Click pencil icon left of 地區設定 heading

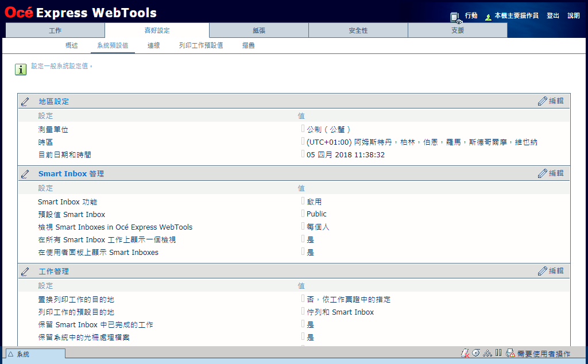point(25,102)
